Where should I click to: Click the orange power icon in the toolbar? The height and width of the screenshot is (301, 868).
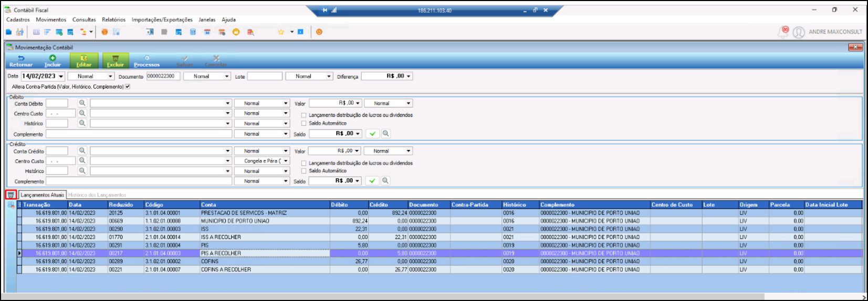[x=319, y=32]
